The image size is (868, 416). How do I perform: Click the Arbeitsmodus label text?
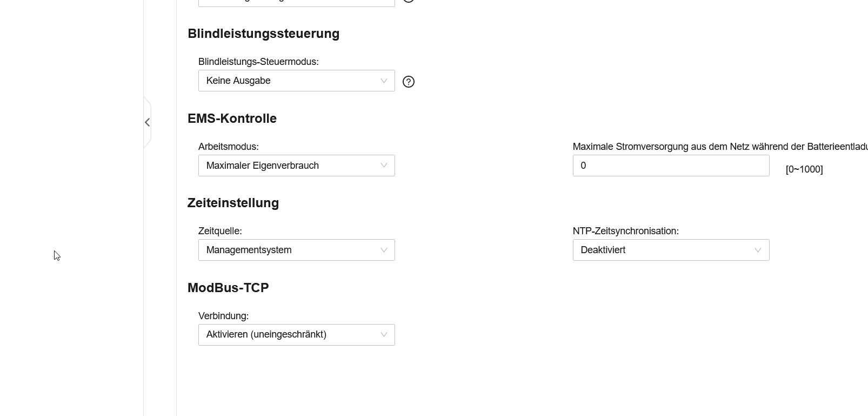[228, 147]
